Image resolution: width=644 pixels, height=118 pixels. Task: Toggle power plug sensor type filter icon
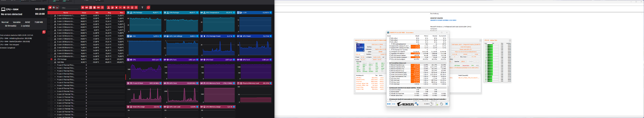[x=117, y=8]
